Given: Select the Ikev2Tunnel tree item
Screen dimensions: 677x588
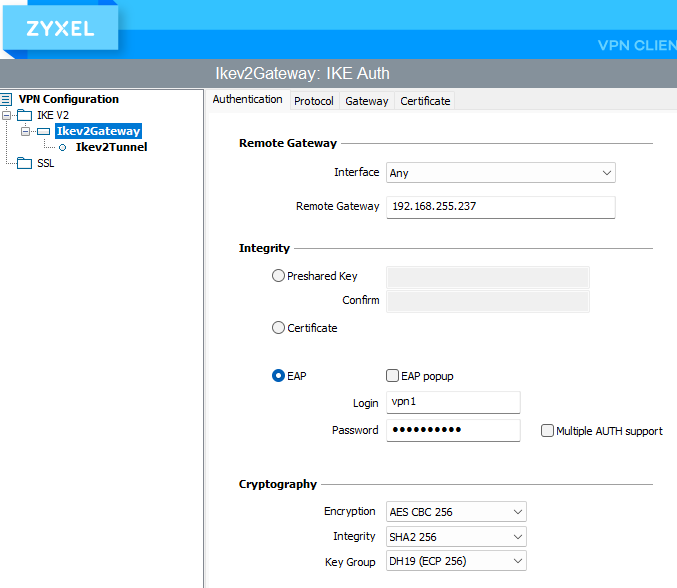Looking at the screenshot, I should (111, 147).
